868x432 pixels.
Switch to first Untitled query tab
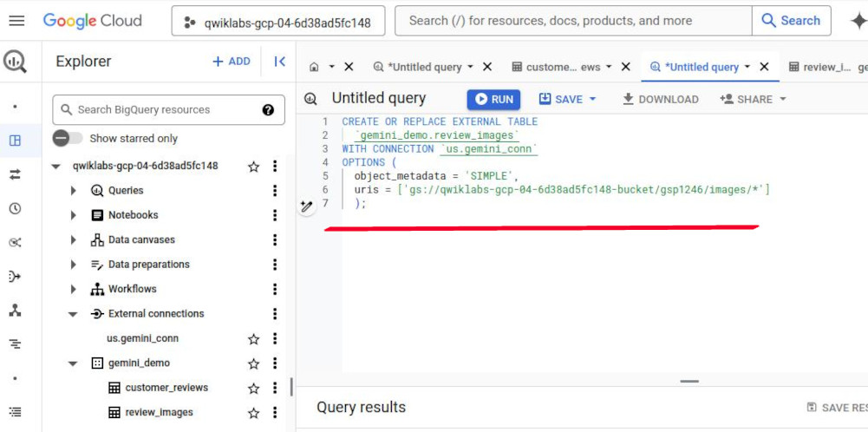point(424,67)
